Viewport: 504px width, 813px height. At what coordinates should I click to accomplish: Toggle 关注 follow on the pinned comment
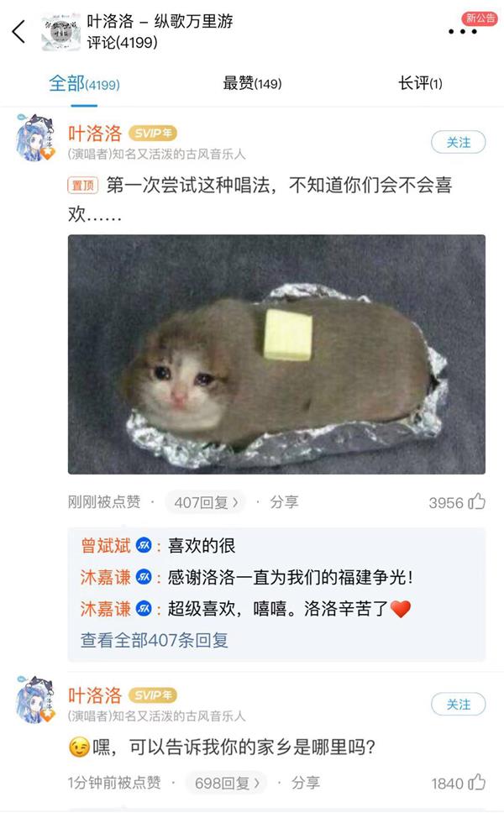click(459, 142)
